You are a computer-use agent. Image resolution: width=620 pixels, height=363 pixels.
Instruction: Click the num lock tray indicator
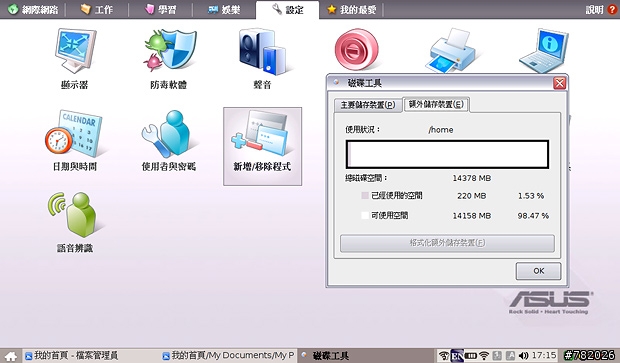point(497,355)
